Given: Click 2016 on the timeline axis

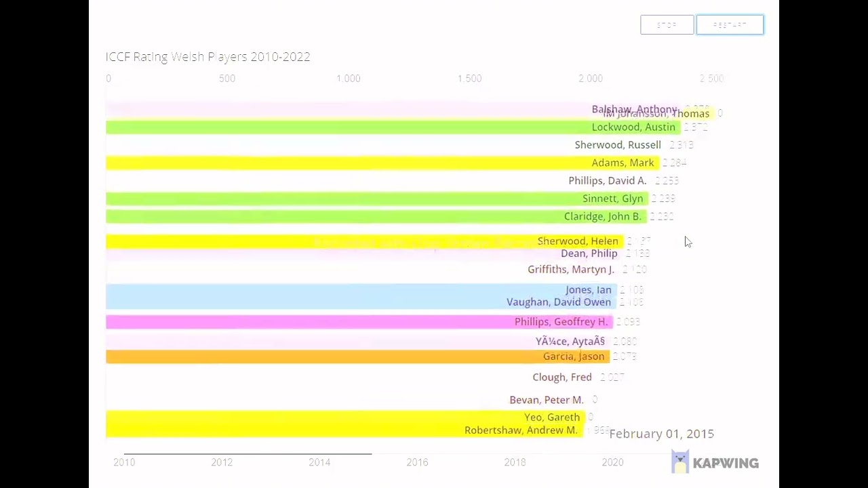Looking at the screenshot, I should [417, 462].
